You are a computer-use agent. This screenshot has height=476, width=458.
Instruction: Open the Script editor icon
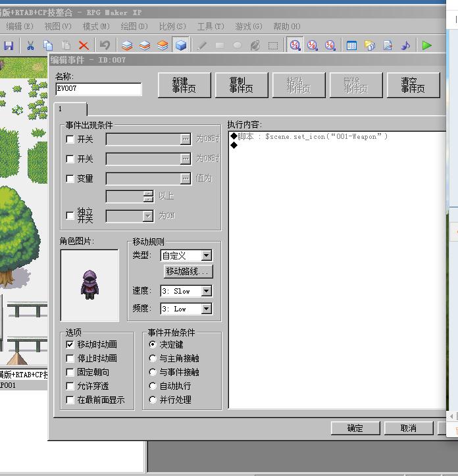(x=388, y=45)
